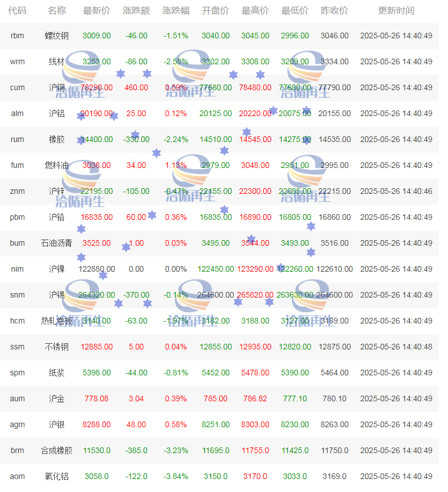The image size is (448, 492).
Task: Click the 最低价 column header
Action: (x=295, y=11)
